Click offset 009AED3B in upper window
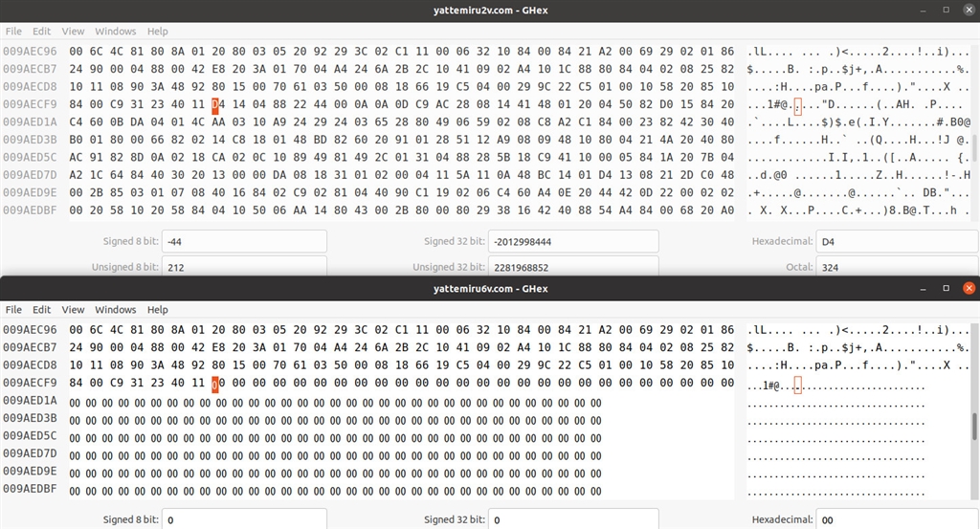The image size is (980, 529). (30, 140)
